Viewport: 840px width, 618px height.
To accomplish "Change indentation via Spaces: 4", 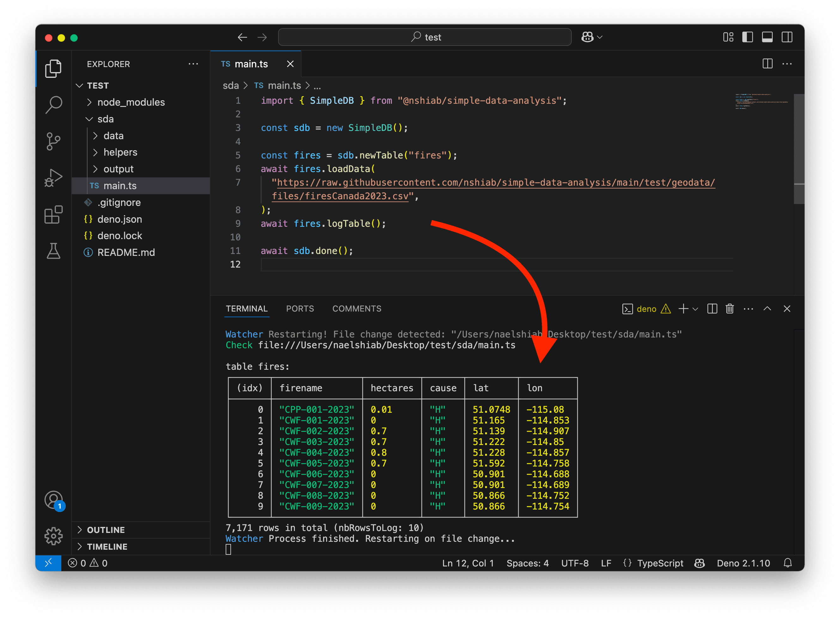I will [527, 563].
